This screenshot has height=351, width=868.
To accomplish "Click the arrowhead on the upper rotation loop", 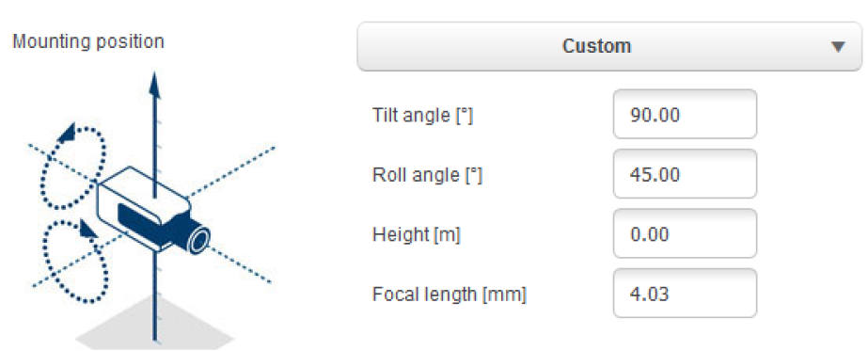I will coord(67,134).
